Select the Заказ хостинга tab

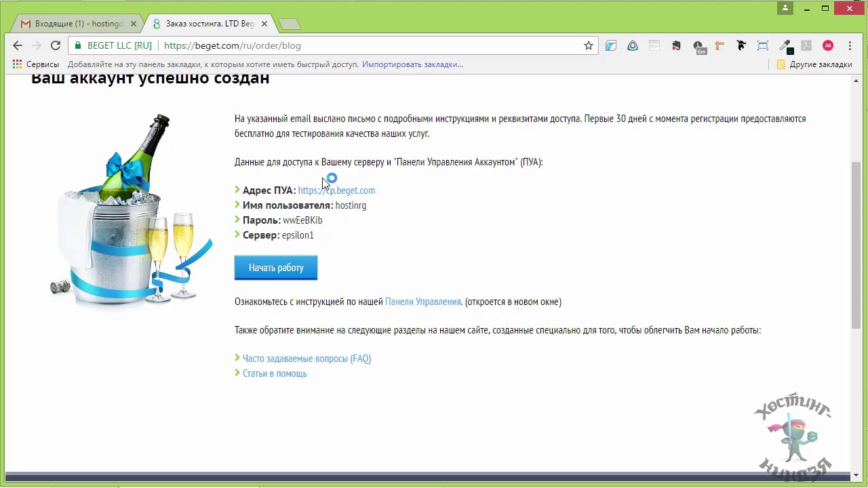tap(210, 24)
